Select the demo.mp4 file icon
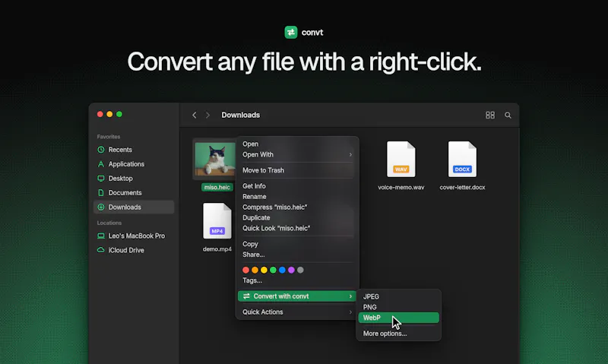Viewport: 608px width, 364px height. coord(217,221)
